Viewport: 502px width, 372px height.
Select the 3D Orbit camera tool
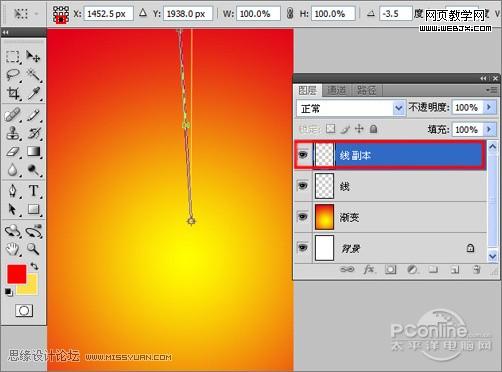click(x=33, y=231)
